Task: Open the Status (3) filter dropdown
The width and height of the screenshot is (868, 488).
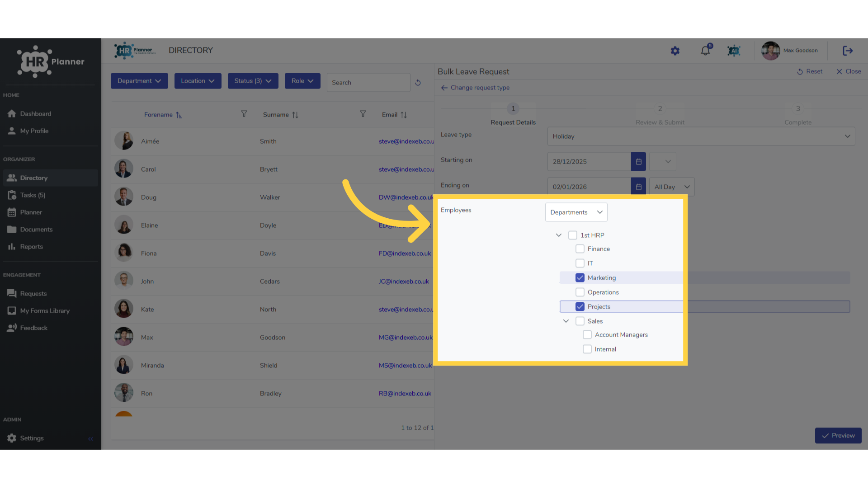Action: (x=253, y=81)
